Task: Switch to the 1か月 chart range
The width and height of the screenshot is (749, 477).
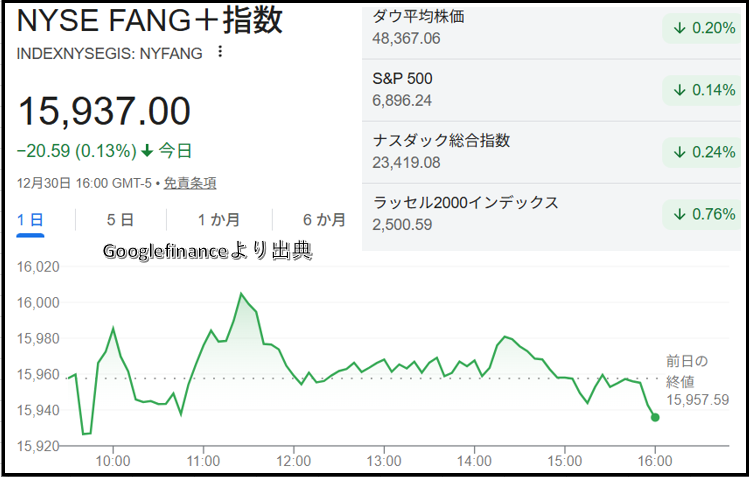Action: 218,220
